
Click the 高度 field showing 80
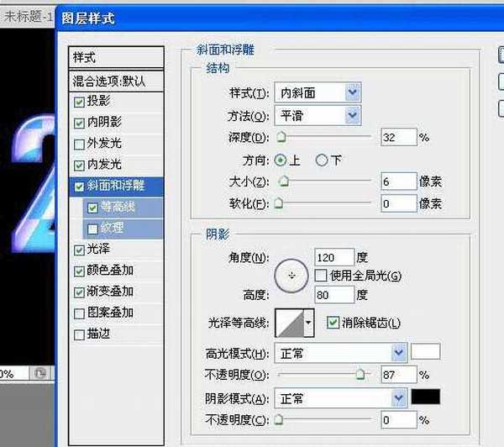click(x=334, y=295)
